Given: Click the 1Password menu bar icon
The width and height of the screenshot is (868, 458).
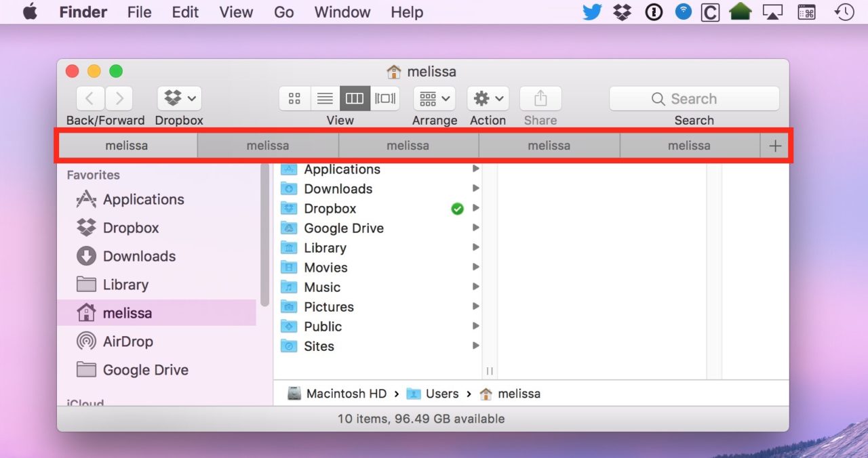Looking at the screenshot, I should (653, 12).
